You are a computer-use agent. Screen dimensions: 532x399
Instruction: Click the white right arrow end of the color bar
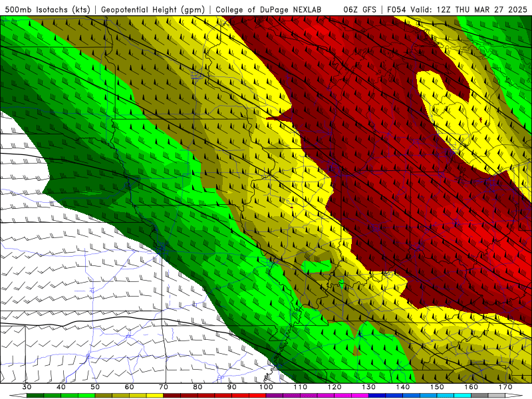513,396
